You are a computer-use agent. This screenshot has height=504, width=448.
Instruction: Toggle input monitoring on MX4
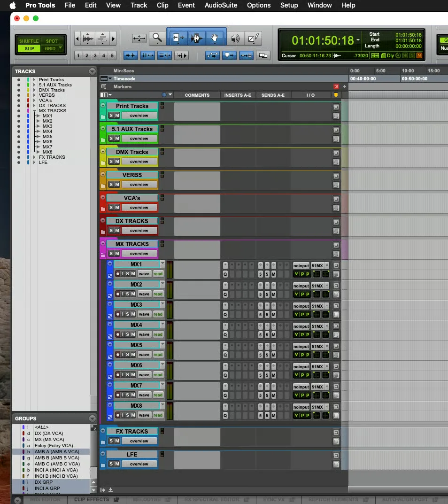pyautogui.click(x=123, y=334)
